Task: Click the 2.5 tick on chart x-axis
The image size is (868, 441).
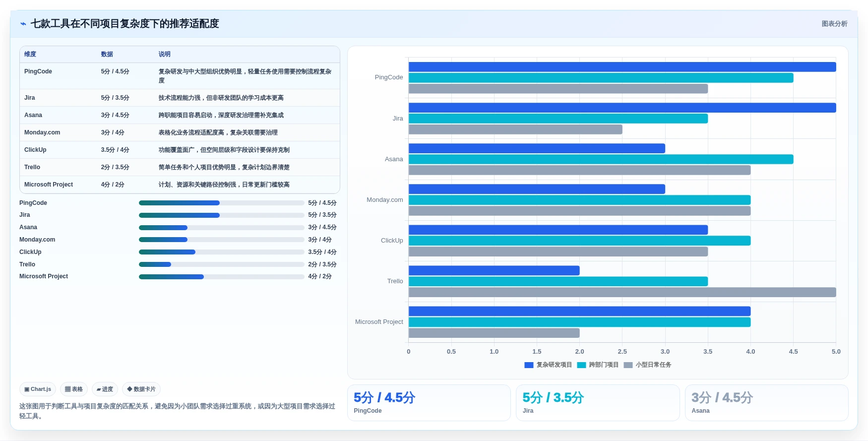Action: pyautogui.click(x=622, y=352)
